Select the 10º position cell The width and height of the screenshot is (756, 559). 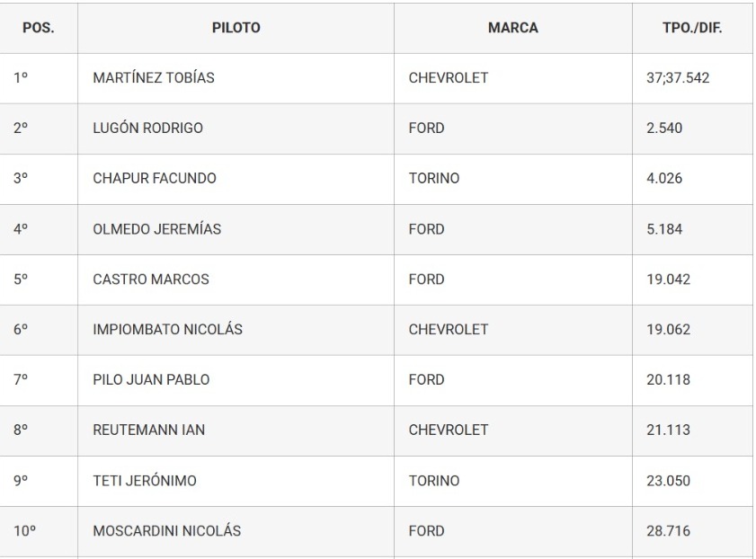(x=24, y=531)
